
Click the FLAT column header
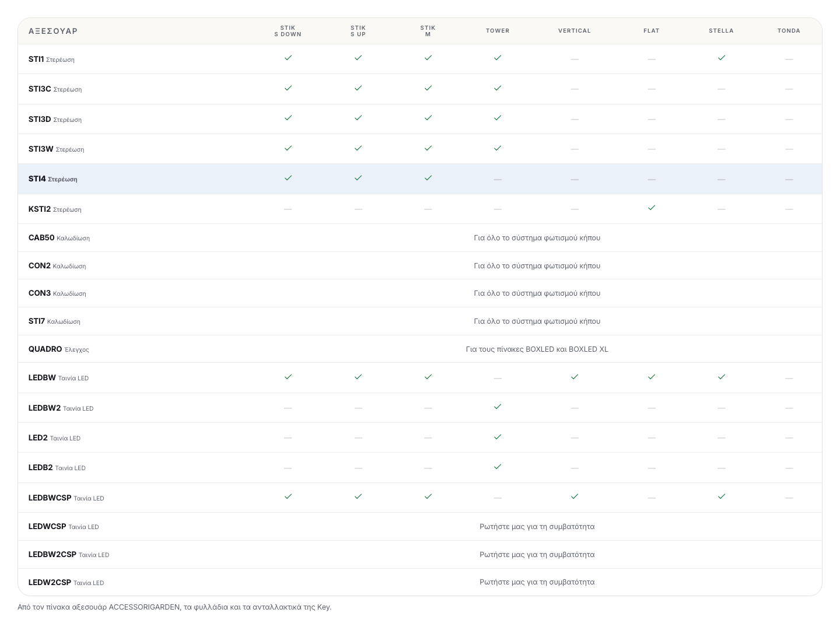[x=652, y=31]
